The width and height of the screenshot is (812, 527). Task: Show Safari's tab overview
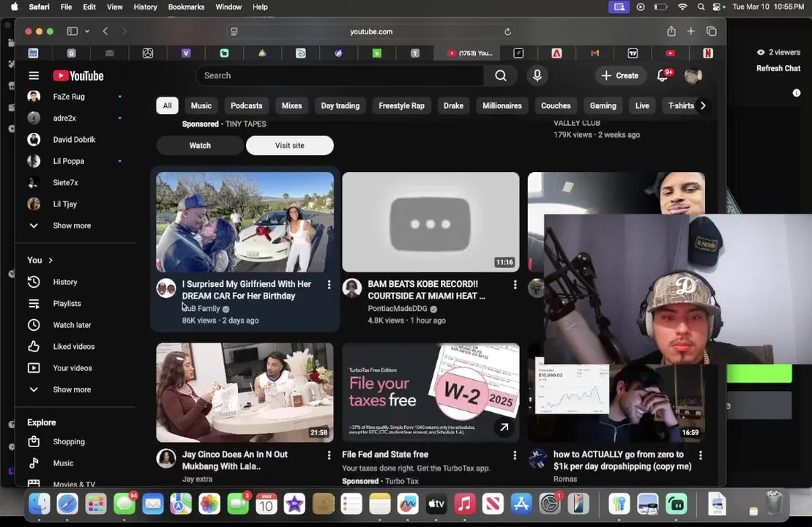712,31
